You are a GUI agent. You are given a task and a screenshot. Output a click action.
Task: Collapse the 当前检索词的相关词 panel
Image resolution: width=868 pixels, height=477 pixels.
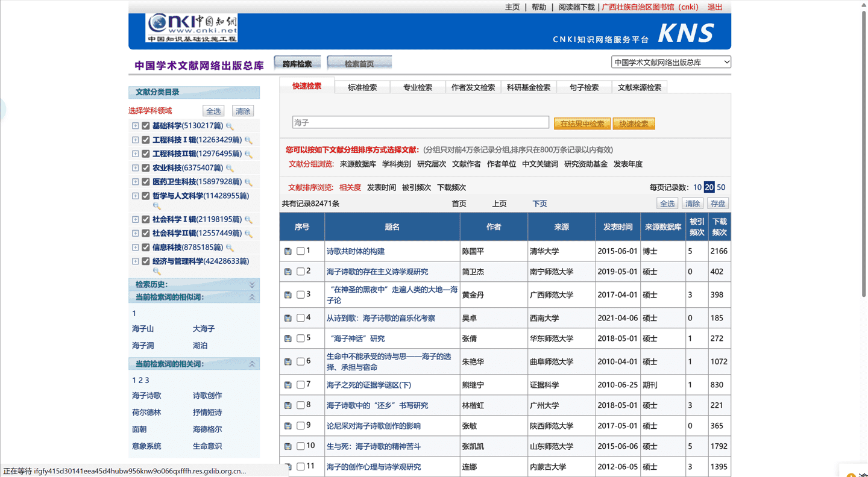coord(252,364)
